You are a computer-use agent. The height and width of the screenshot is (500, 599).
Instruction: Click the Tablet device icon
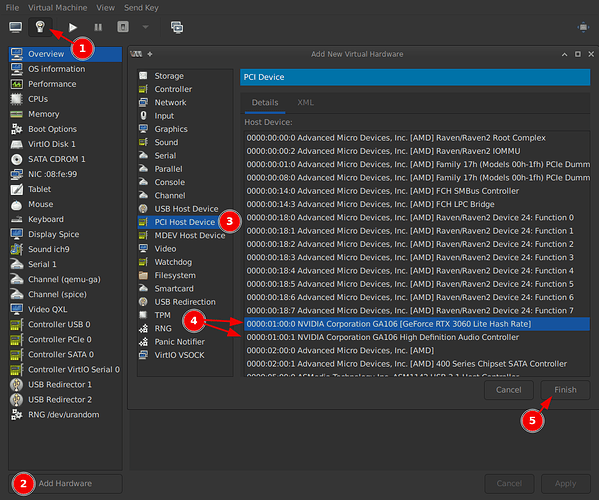click(16, 189)
